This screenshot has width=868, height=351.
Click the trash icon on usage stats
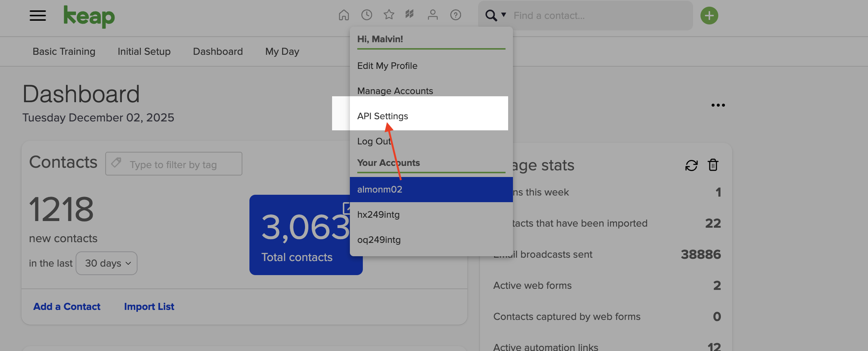pos(713,165)
